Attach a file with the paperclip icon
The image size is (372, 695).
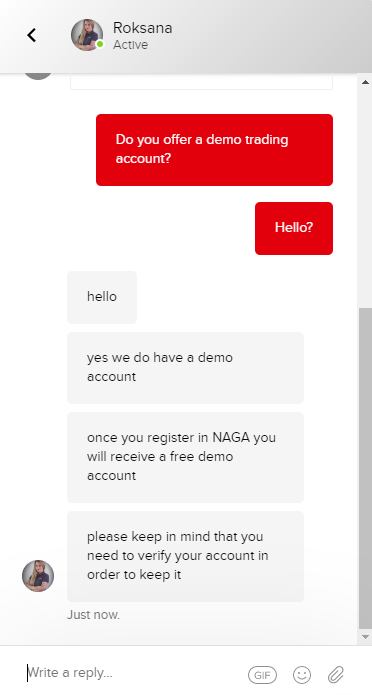pos(336,675)
